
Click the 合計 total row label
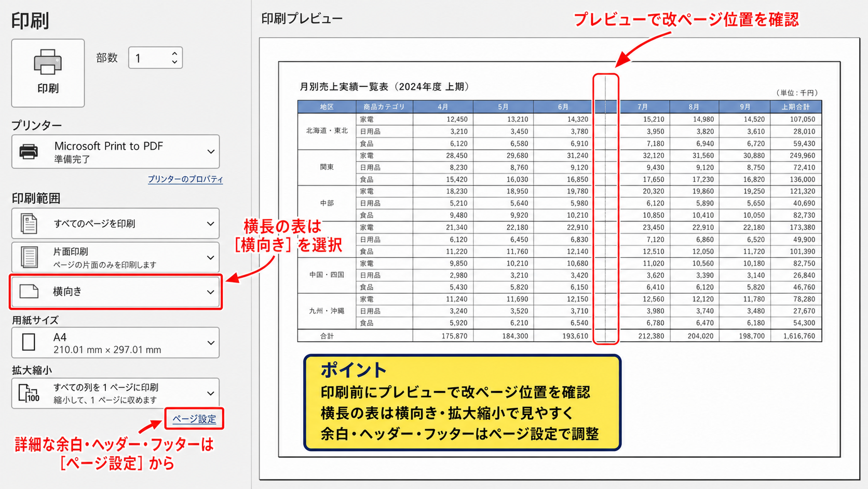point(327,336)
